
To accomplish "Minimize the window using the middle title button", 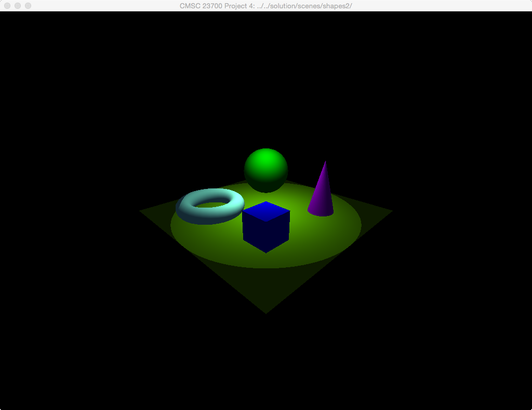I will 18,6.
